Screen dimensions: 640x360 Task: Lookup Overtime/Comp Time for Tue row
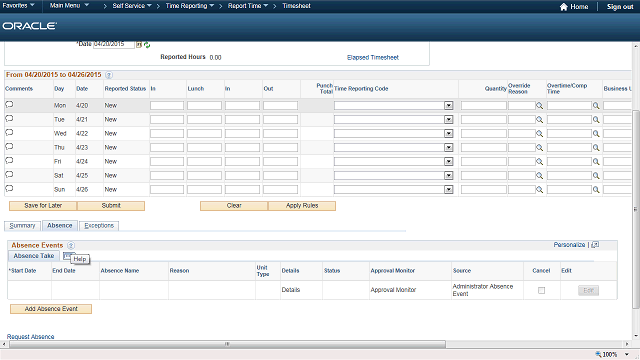coord(596,120)
